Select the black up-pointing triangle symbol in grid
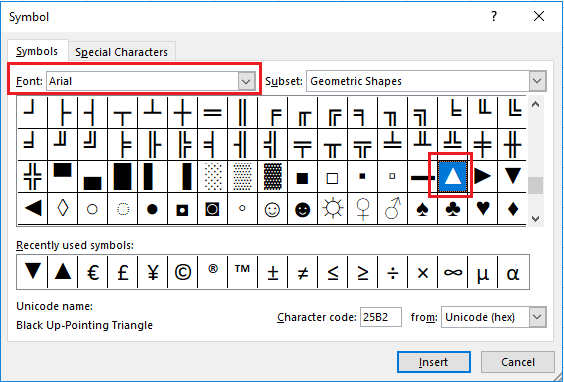Image resolution: width=564 pixels, height=382 pixels. coord(452,176)
